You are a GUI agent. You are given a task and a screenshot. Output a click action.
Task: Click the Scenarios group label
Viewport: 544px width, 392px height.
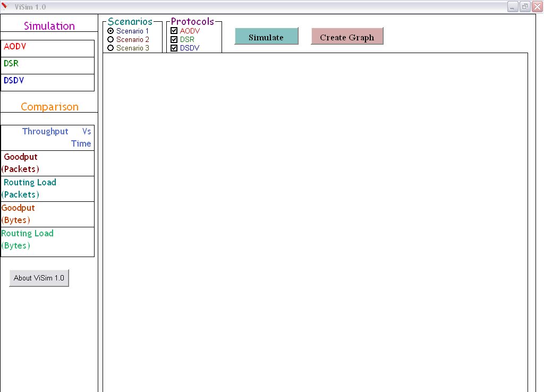tap(130, 21)
